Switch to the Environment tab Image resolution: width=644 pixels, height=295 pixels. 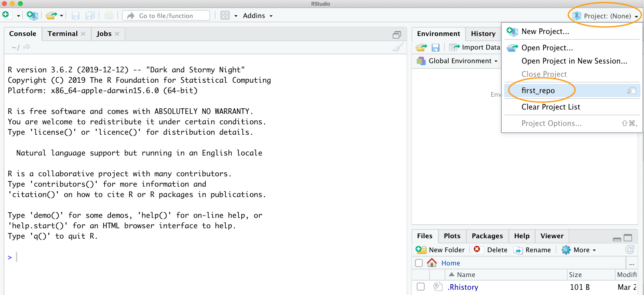pyautogui.click(x=439, y=34)
